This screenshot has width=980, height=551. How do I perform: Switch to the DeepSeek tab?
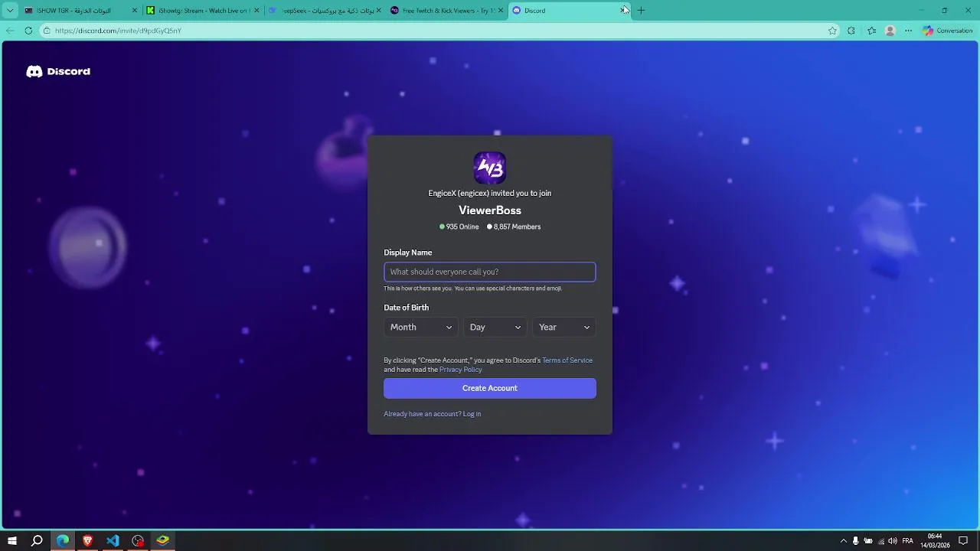(324, 11)
